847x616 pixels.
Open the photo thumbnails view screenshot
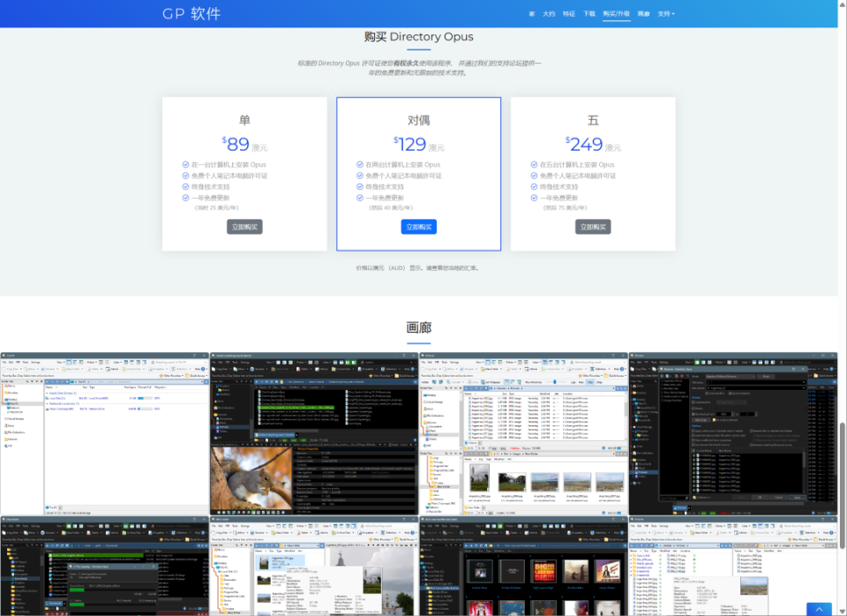523,434
